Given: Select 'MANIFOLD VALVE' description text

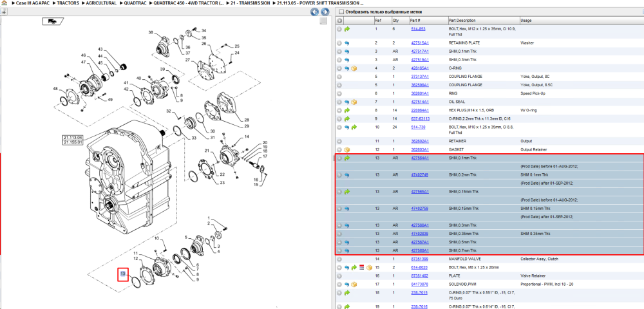Looking at the screenshot, I should pyautogui.click(x=464, y=259).
